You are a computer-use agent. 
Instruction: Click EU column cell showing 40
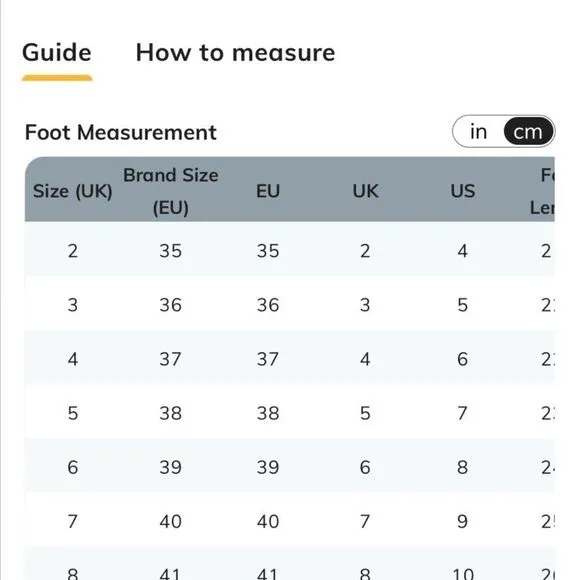(x=268, y=522)
